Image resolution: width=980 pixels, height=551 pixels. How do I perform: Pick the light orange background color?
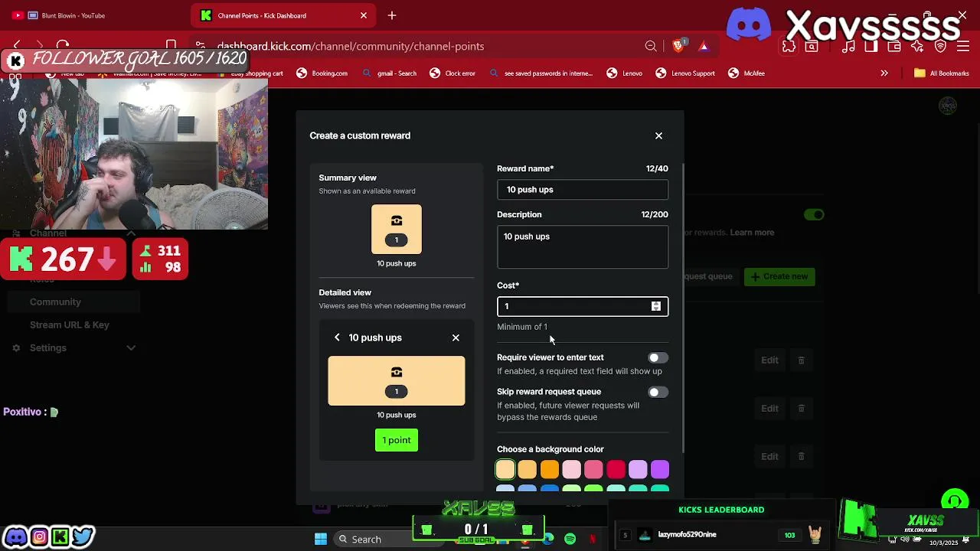[528, 469]
